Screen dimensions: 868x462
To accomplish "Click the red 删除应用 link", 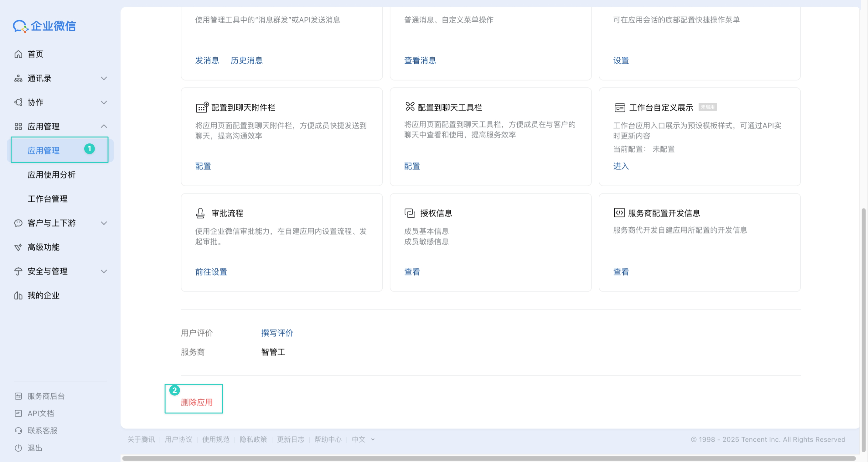I will coord(196,402).
